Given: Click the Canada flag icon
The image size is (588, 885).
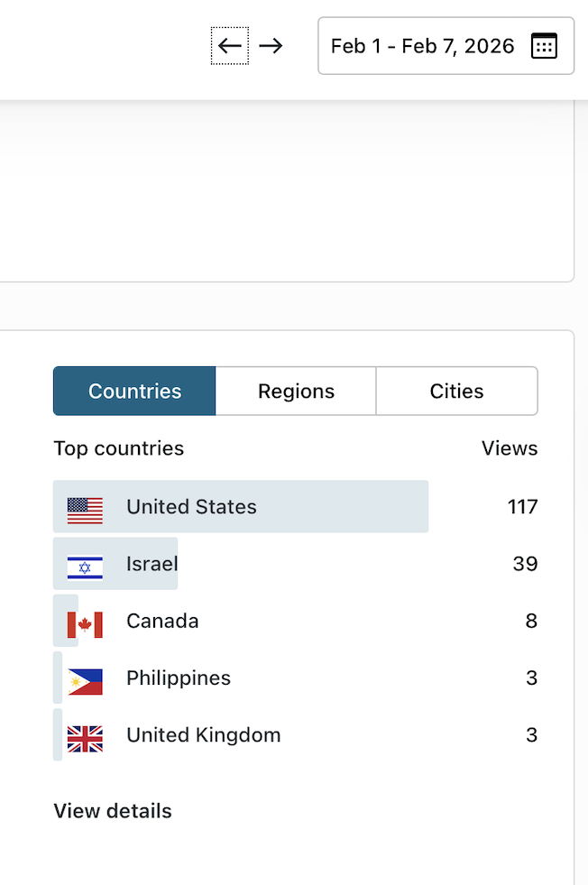Looking at the screenshot, I should (x=85, y=623).
